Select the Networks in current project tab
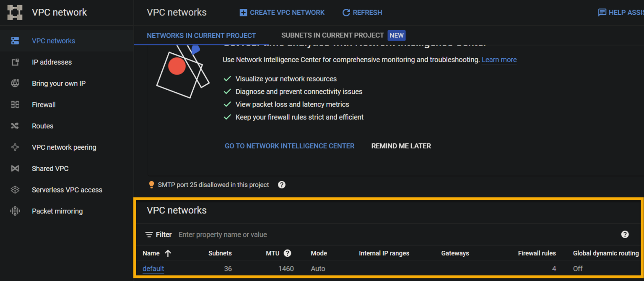This screenshot has height=281, width=644. 201,35
